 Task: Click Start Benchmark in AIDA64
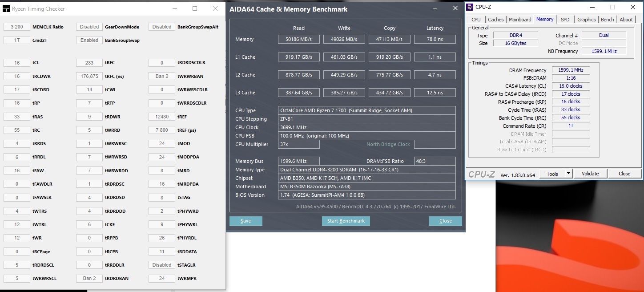click(x=346, y=221)
